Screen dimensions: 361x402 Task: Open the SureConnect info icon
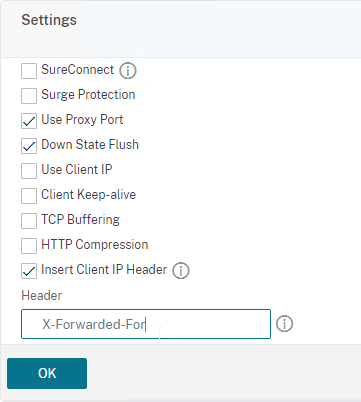128,71
